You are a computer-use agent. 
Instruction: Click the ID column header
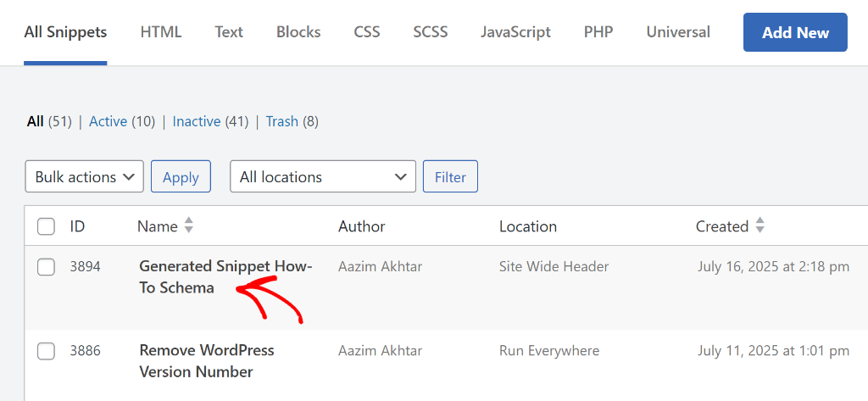(77, 226)
